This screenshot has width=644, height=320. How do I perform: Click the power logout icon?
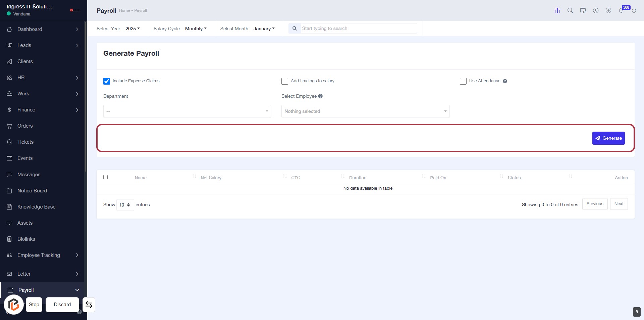pyautogui.click(x=634, y=10)
